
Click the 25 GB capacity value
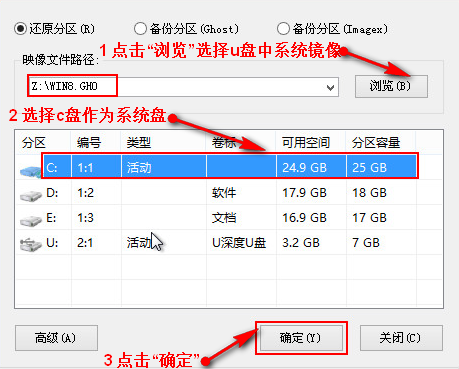pos(369,167)
